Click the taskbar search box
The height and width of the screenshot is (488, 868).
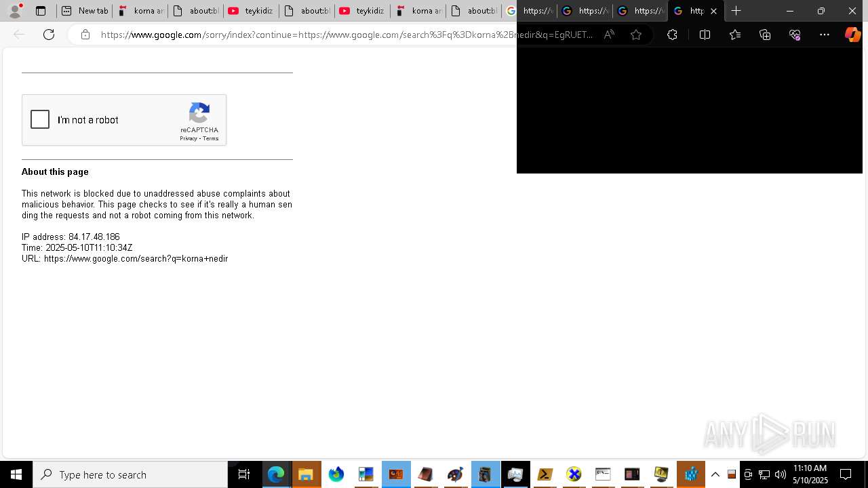(x=130, y=474)
